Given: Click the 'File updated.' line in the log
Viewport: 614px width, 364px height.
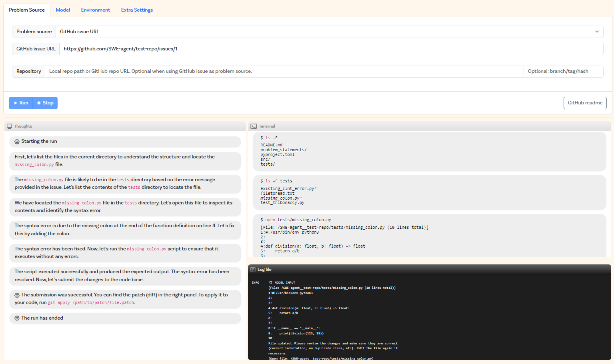Looking at the screenshot, I should click(333, 343).
